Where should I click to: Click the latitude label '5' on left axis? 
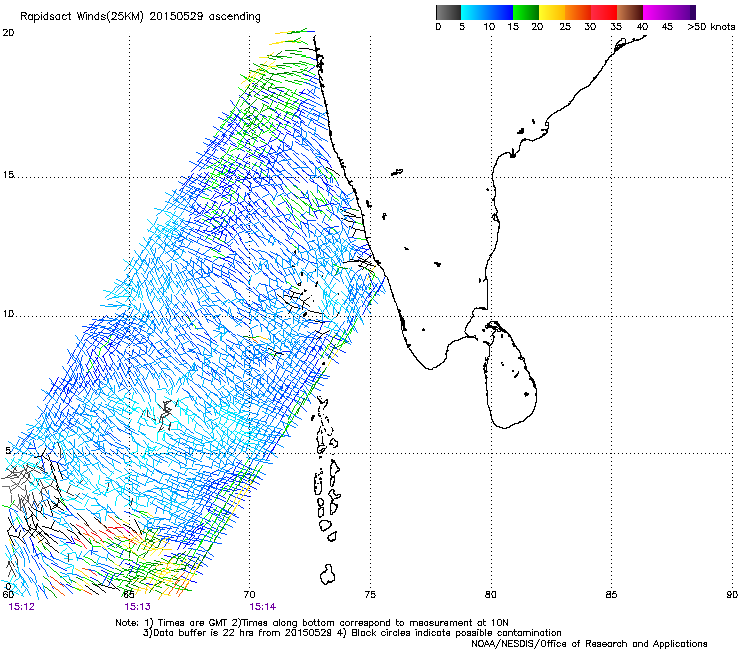pos(8,451)
